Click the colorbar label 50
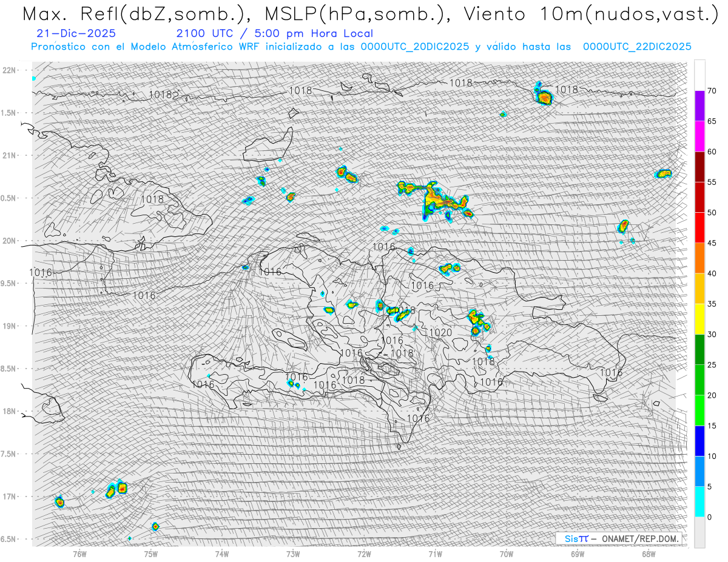 click(712, 213)
